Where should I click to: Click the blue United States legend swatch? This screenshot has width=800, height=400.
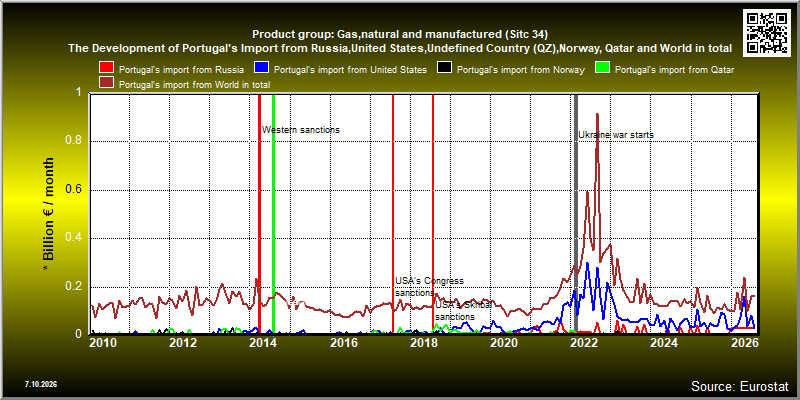pyautogui.click(x=262, y=69)
